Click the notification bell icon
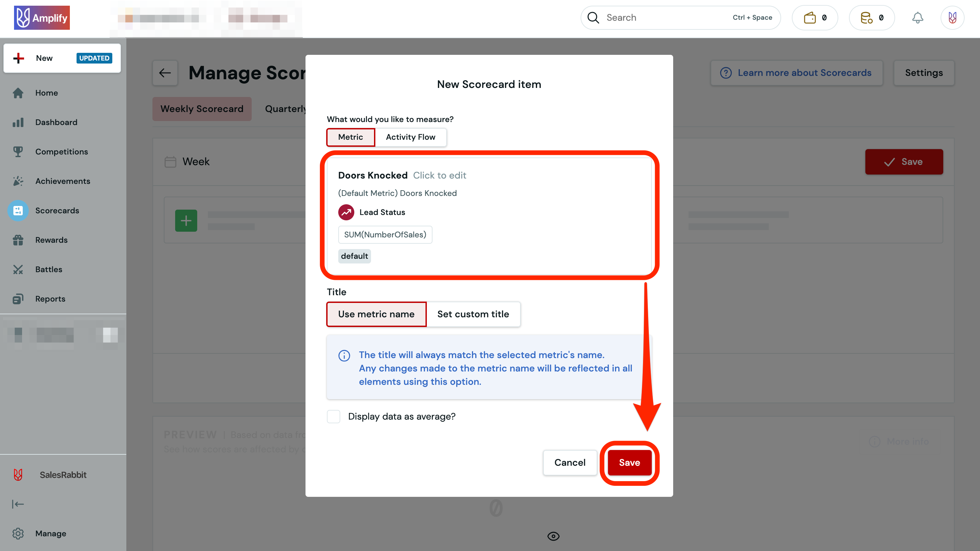 point(917,17)
